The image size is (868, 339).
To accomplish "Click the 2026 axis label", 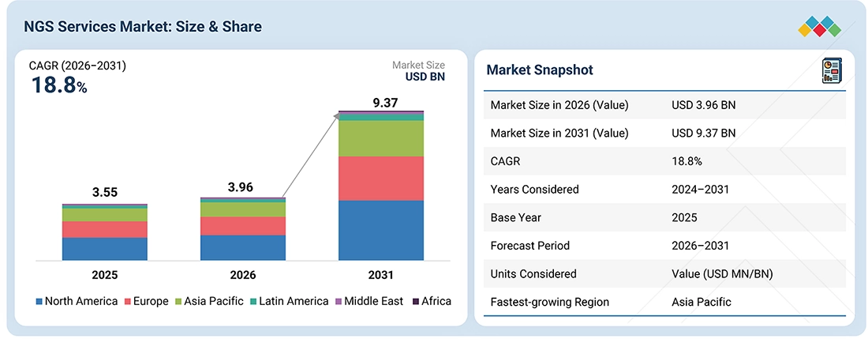I will point(243,275).
